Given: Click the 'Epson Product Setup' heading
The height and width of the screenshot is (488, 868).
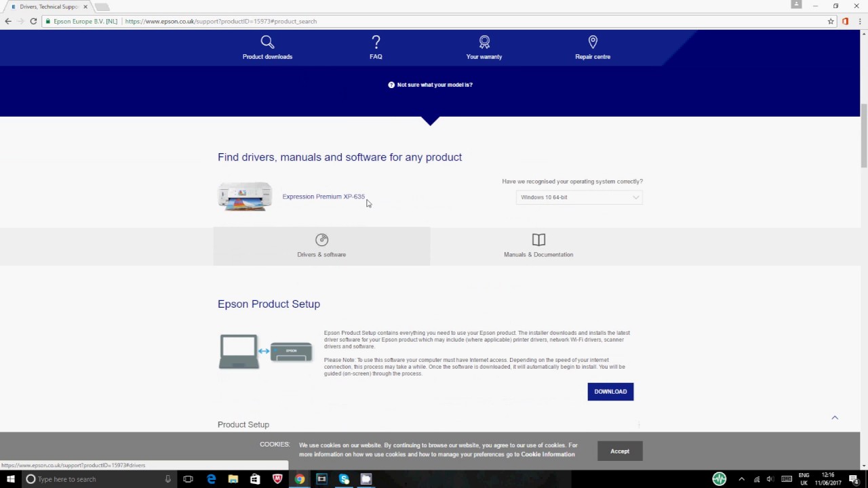Looking at the screenshot, I should [269, 304].
